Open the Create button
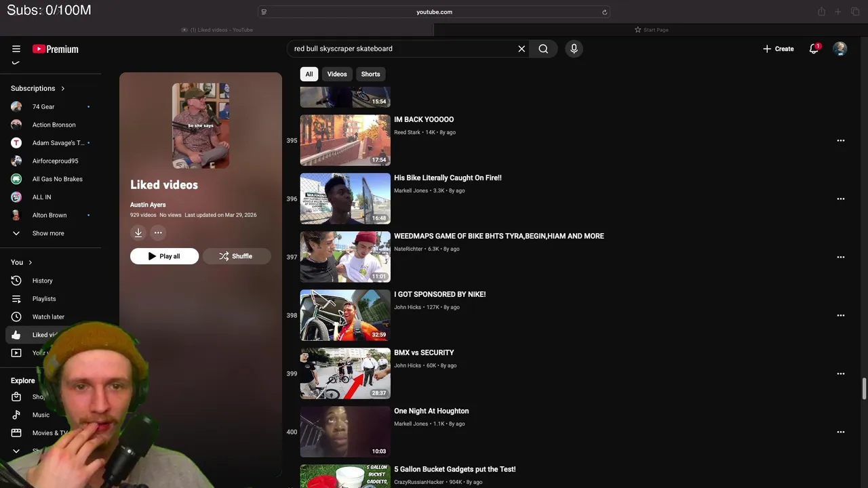This screenshot has height=488, width=868. [778, 49]
